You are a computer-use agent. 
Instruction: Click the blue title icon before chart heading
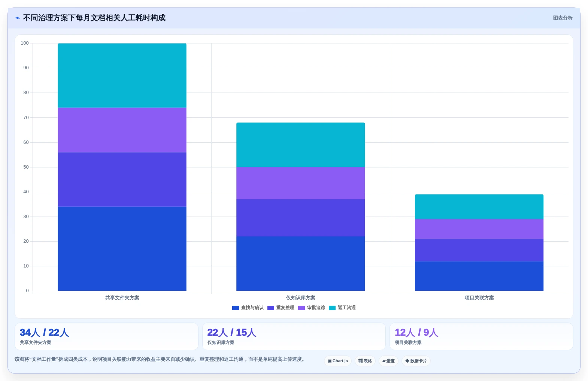[x=18, y=18]
